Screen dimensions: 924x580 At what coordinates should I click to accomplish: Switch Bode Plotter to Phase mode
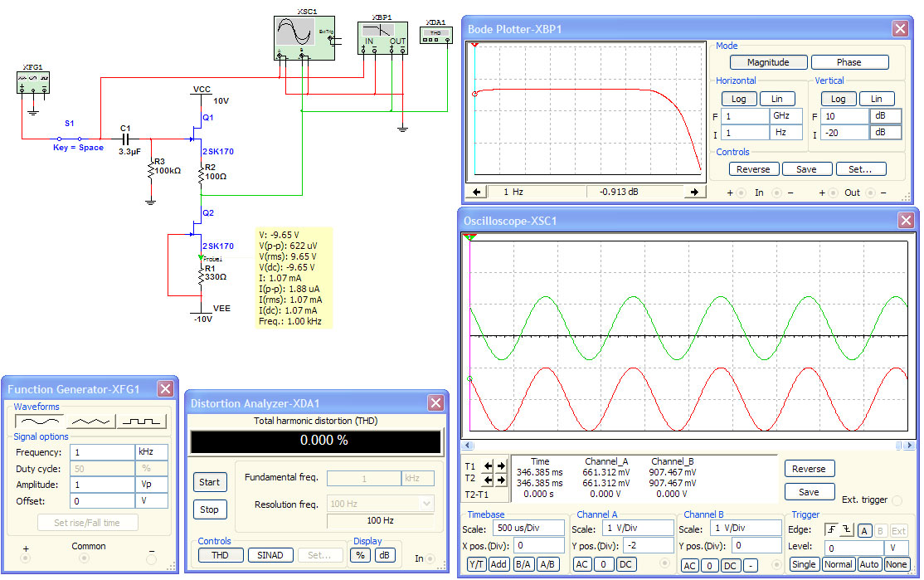[849, 62]
